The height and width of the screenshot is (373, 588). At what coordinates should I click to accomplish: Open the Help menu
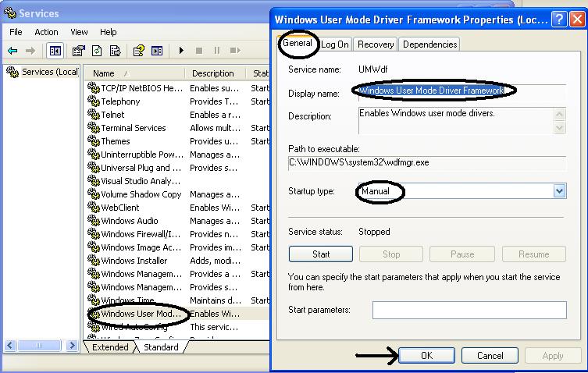coord(108,32)
